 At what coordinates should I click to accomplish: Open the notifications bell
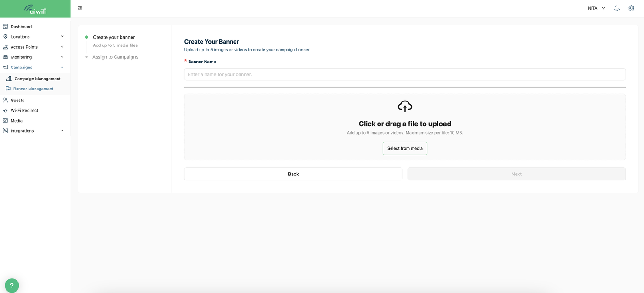pyautogui.click(x=617, y=8)
